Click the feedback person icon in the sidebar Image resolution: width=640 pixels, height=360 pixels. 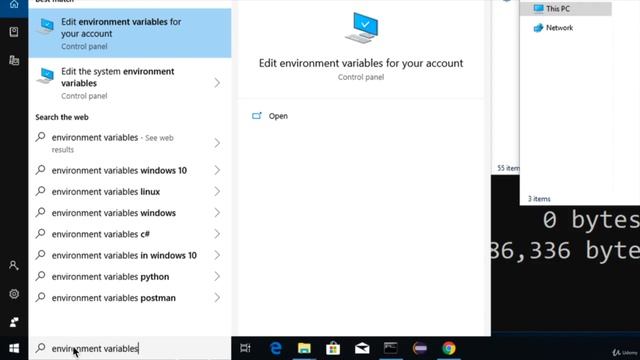(14, 322)
